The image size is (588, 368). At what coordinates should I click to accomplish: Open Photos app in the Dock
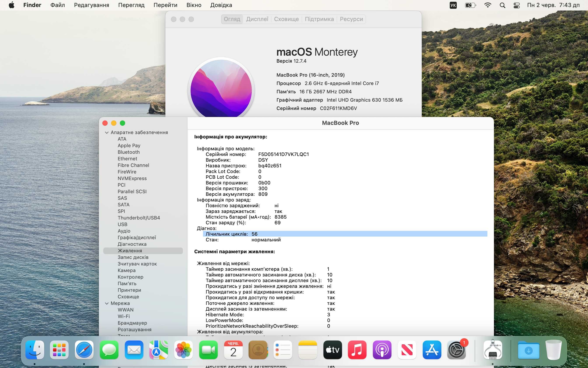pos(184,350)
